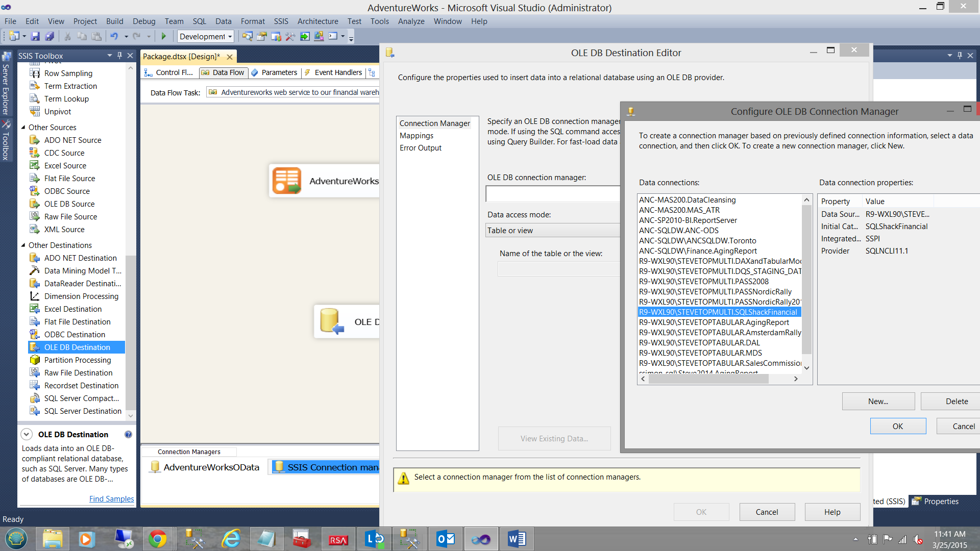The width and height of the screenshot is (980, 551).
Task: Click the Flat File Destination toolbox item
Action: click(77, 321)
